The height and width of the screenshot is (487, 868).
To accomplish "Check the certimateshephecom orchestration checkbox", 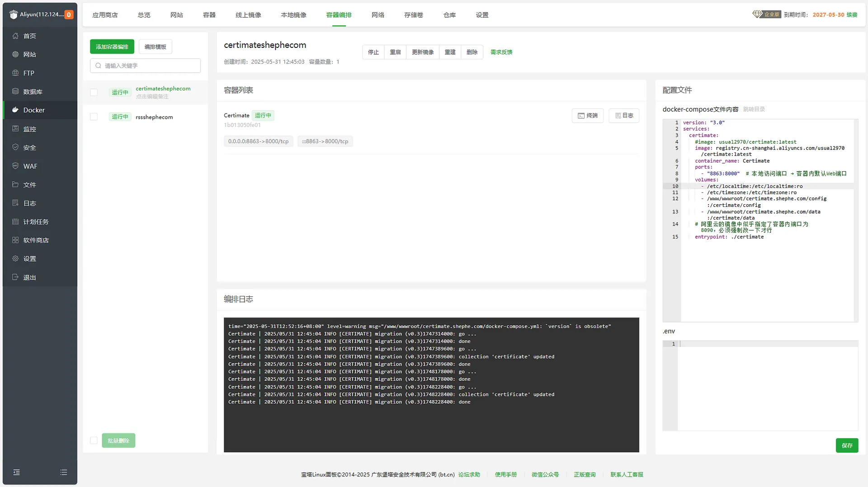I will [x=94, y=92].
